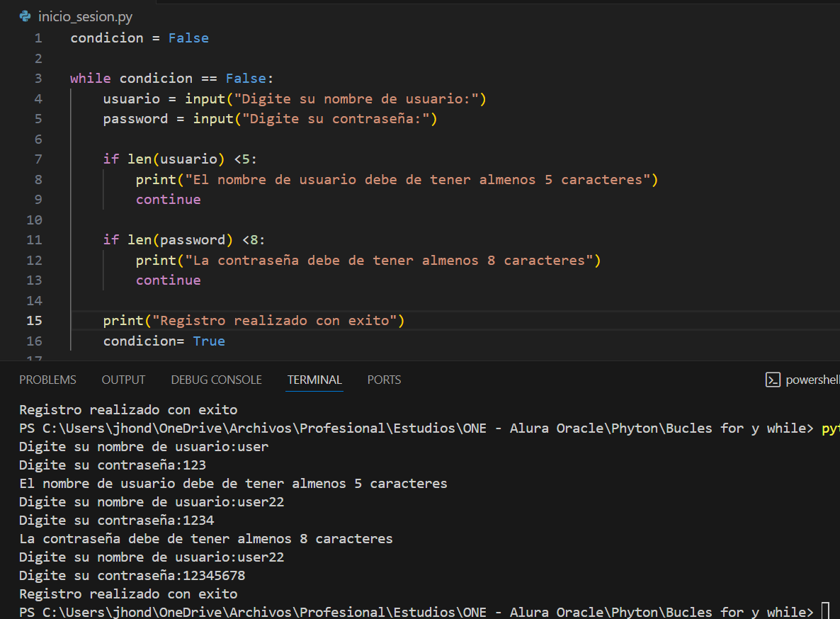The height and width of the screenshot is (619, 840).
Task: Click the Python file icon on the editor tab
Action: point(25,16)
